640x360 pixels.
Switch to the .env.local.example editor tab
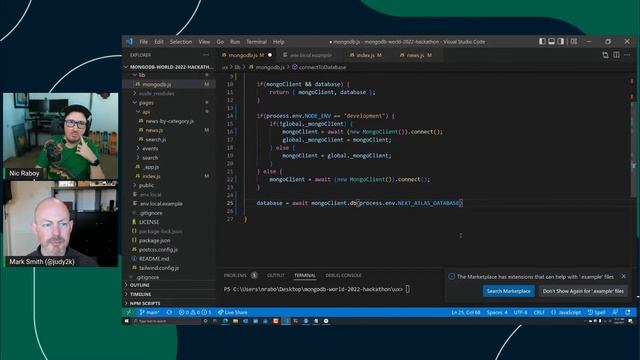point(310,55)
